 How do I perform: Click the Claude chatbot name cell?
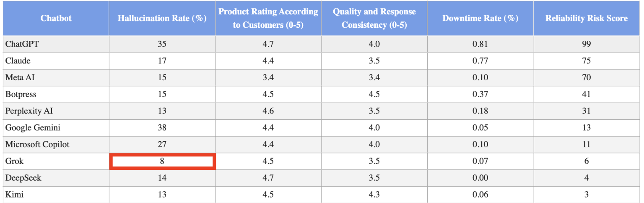[x=56, y=61]
